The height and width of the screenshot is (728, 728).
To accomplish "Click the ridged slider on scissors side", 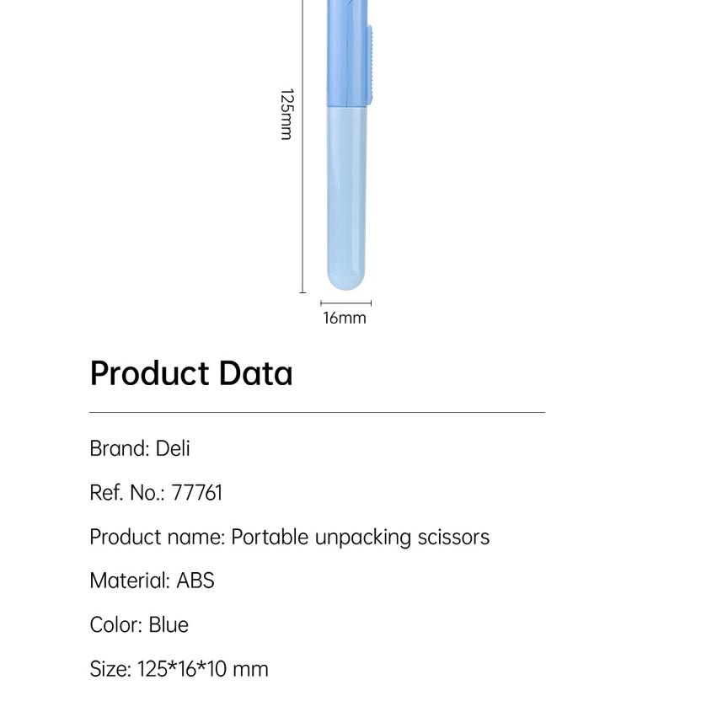I will click(370, 63).
